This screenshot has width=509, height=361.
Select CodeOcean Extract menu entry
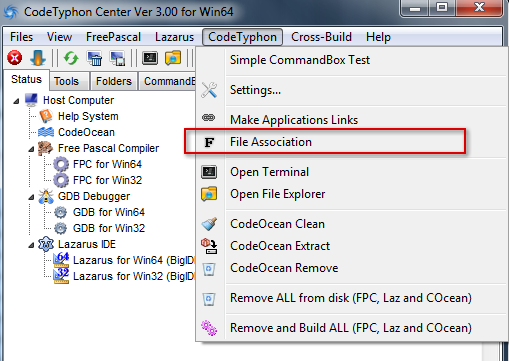(351, 246)
